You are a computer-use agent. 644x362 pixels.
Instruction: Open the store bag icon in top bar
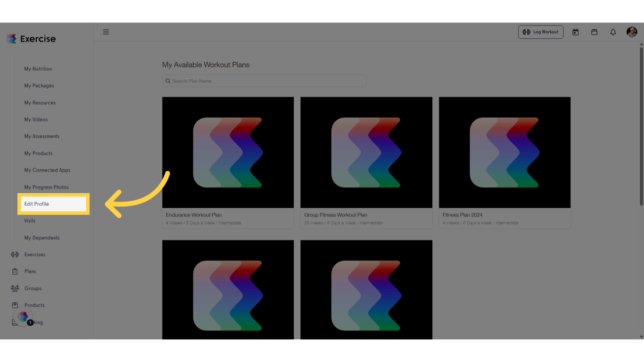pos(594,32)
